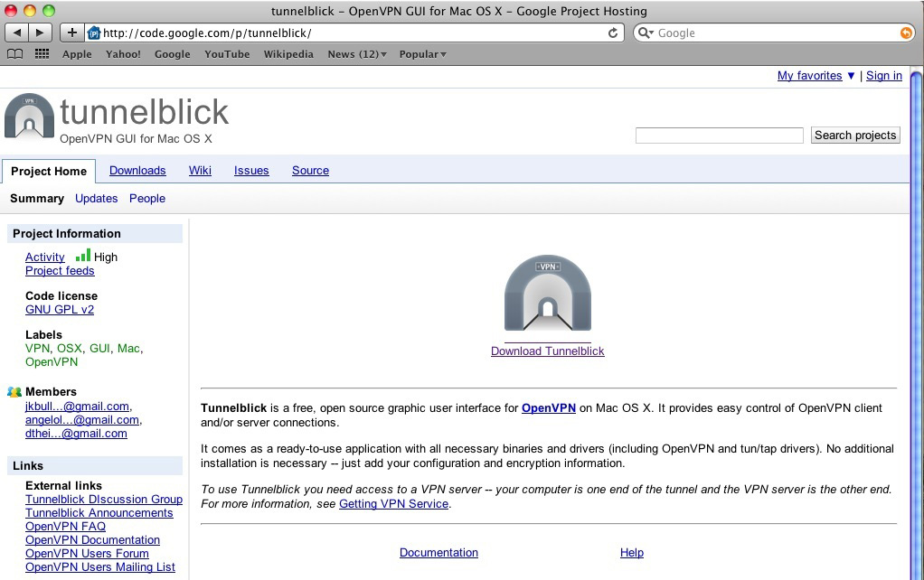Screen dimensions: 924x580
Task: Click the Activity link
Action: 45,257
